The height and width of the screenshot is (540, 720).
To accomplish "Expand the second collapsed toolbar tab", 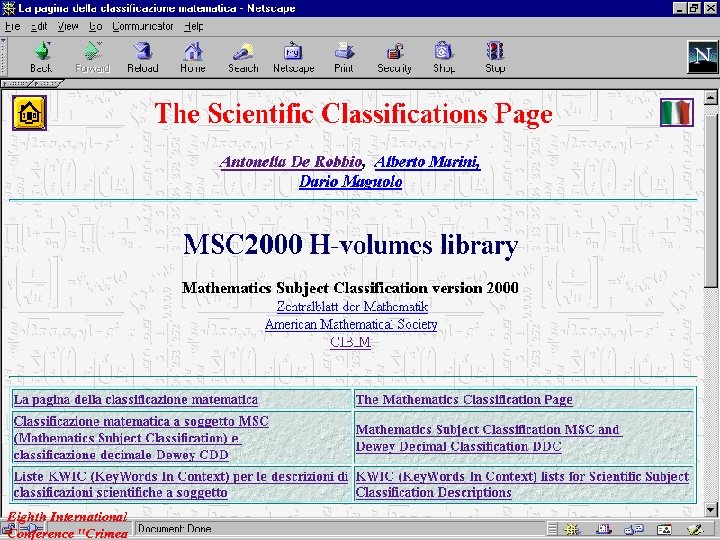I will pyautogui.click(x=47, y=84).
